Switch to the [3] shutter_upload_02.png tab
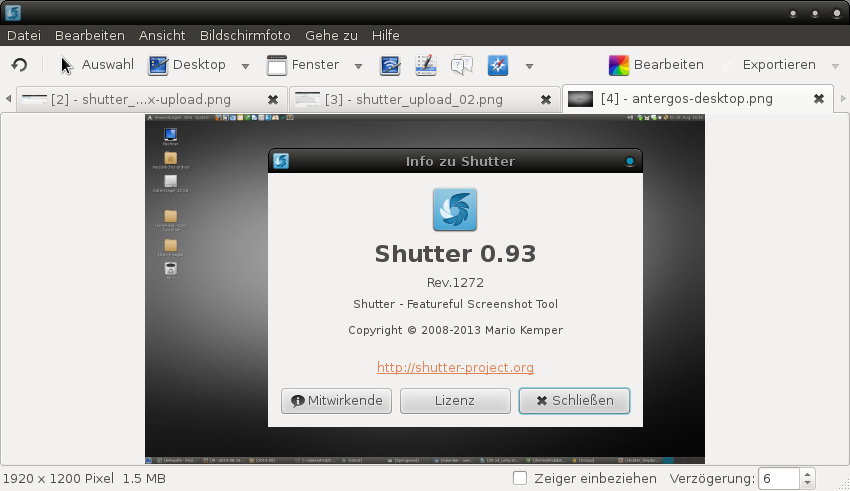Screen dimensions: 850x491 [x=424, y=100]
